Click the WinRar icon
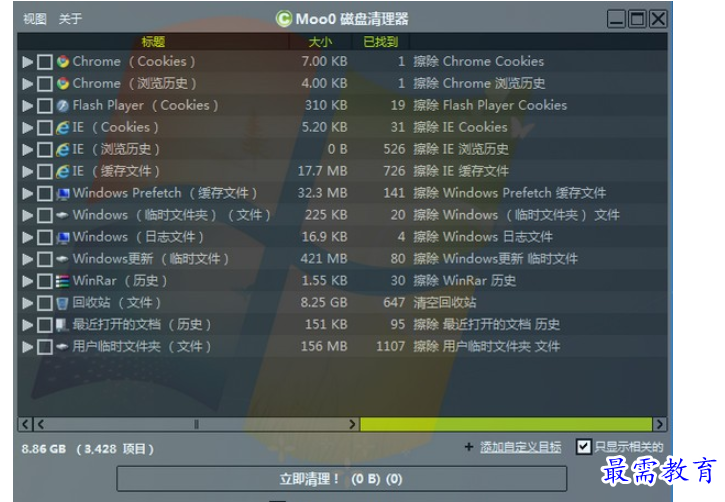The height and width of the screenshot is (502, 725). tap(62, 281)
